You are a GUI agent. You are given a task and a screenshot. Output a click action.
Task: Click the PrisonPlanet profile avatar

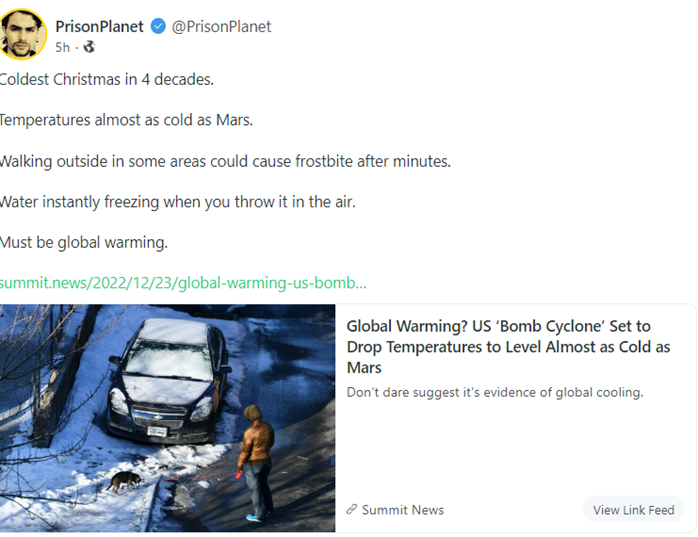(x=23, y=33)
